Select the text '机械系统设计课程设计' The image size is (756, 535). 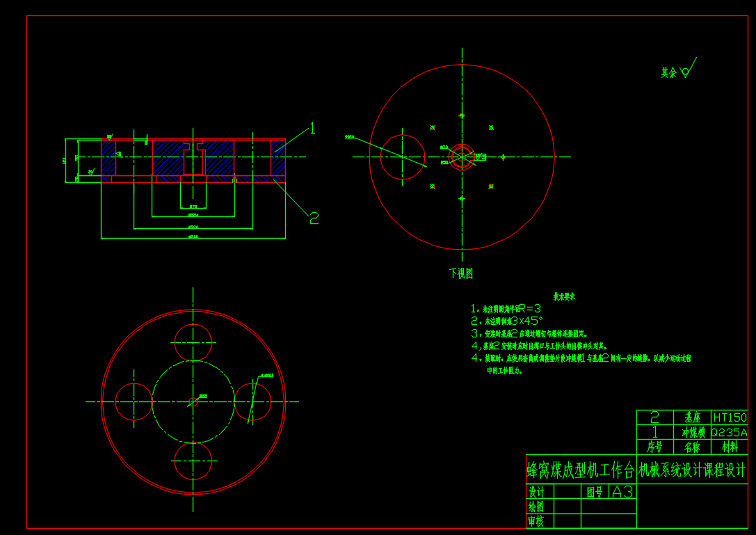pyautogui.click(x=692, y=470)
